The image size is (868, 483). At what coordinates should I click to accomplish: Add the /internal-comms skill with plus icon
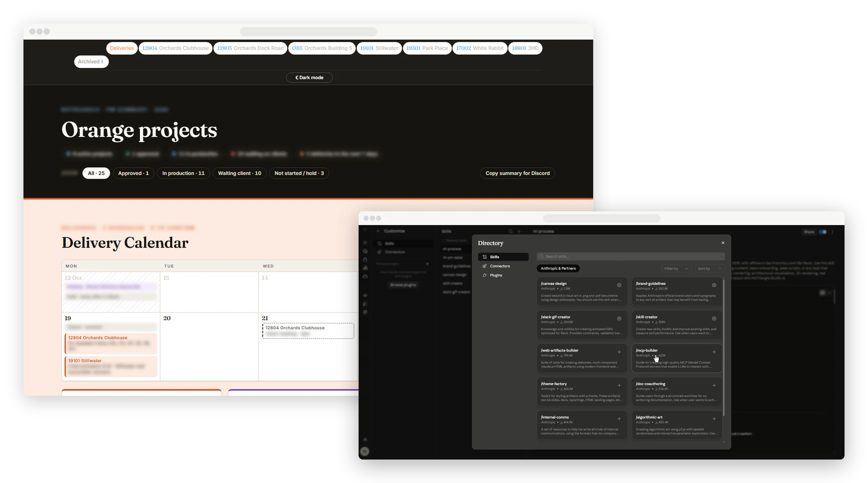pyautogui.click(x=619, y=419)
